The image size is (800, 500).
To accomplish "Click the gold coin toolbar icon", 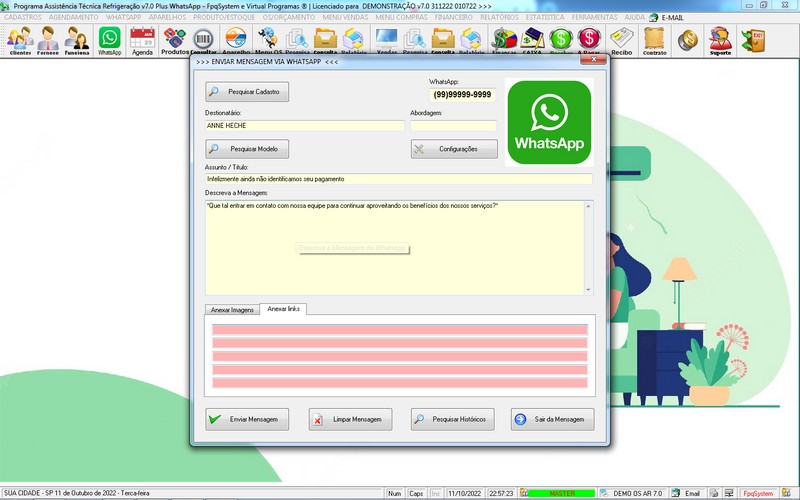I will pyautogui.click(x=688, y=40).
